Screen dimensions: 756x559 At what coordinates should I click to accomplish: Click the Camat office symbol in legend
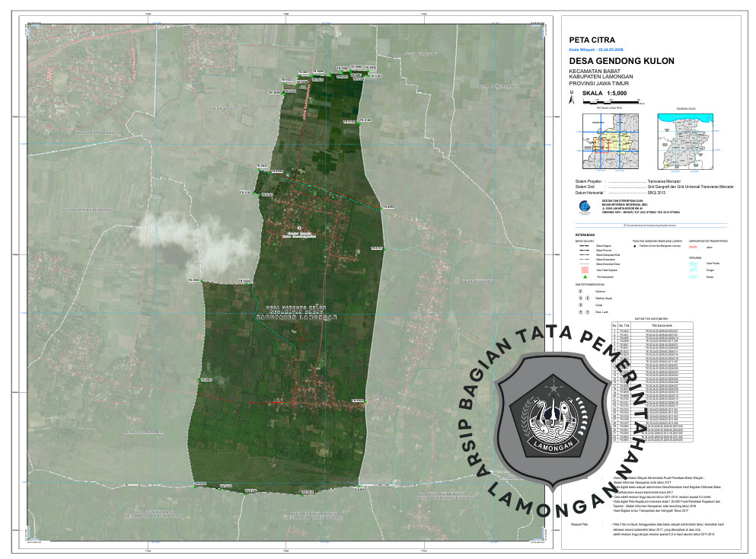(580, 305)
